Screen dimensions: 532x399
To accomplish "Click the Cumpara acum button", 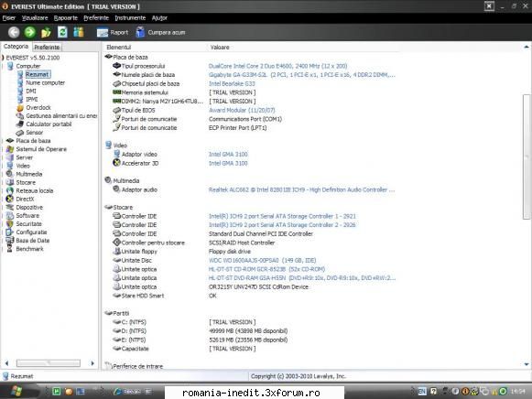I will (x=160, y=33).
